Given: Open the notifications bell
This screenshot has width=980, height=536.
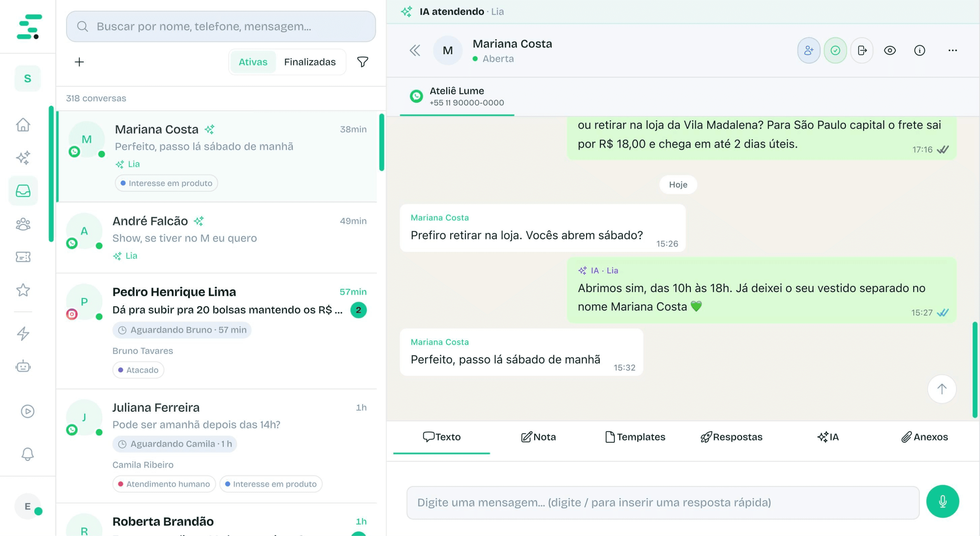Looking at the screenshot, I should [x=27, y=454].
